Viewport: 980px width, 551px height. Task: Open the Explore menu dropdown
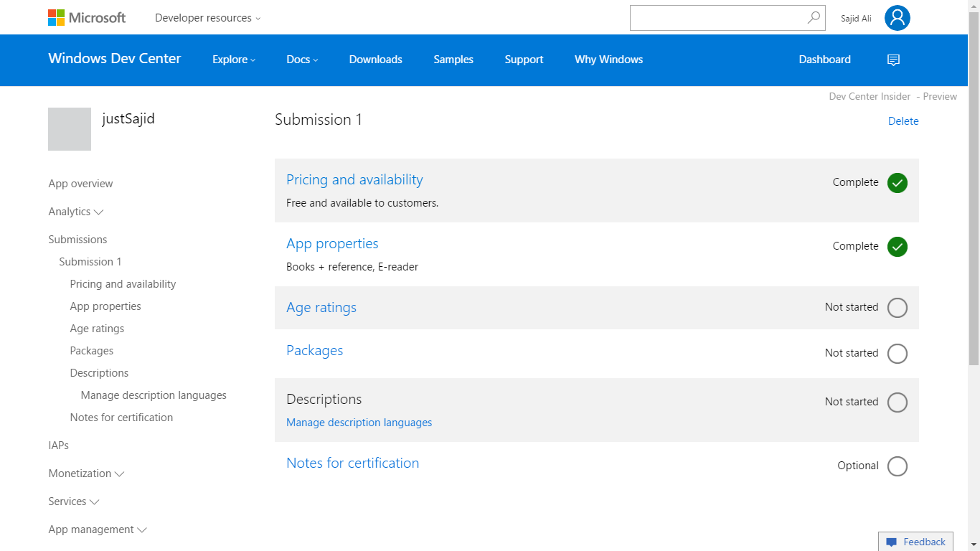[234, 60]
